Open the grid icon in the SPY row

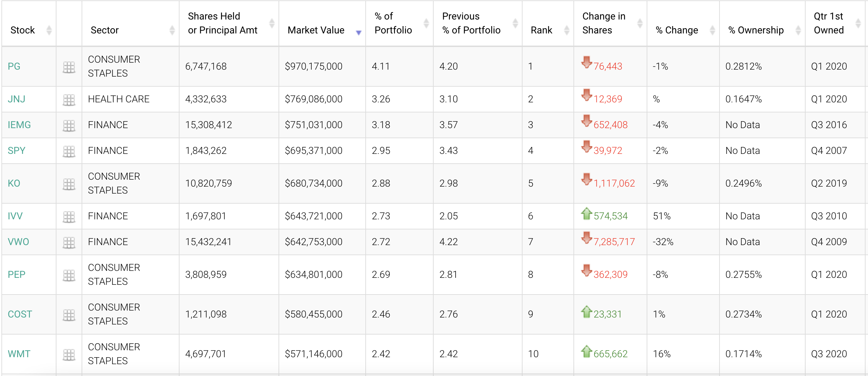click(x=69, y=151)
